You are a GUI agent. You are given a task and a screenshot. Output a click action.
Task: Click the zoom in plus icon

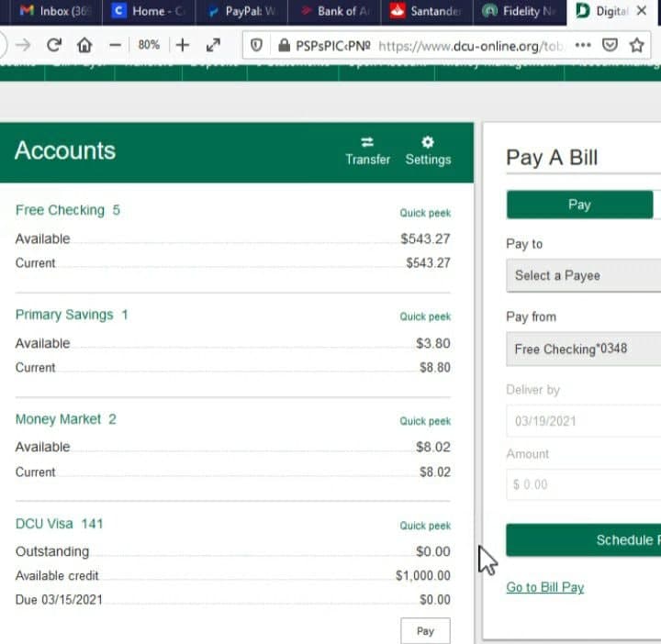tap(183, 45)
